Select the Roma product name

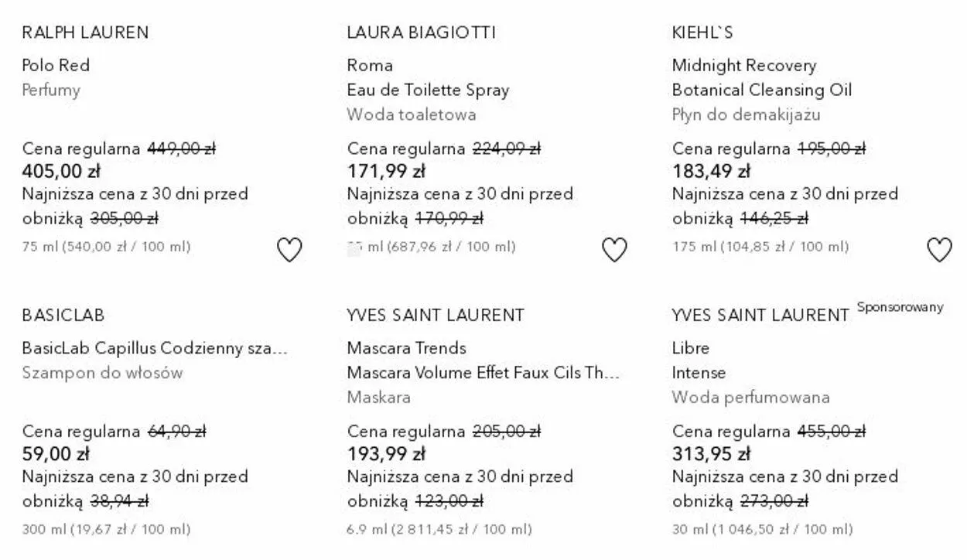(x=370, y=65)
